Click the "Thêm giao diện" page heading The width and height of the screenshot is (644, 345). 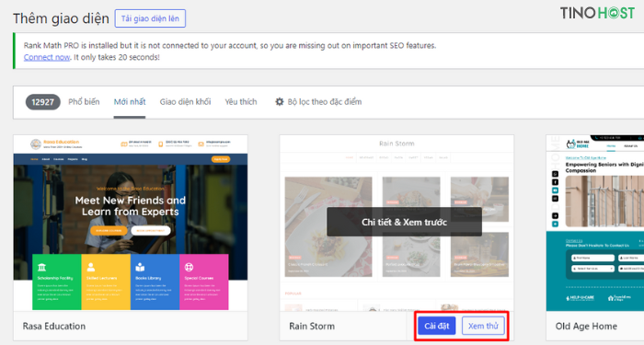tap(61, 18)
